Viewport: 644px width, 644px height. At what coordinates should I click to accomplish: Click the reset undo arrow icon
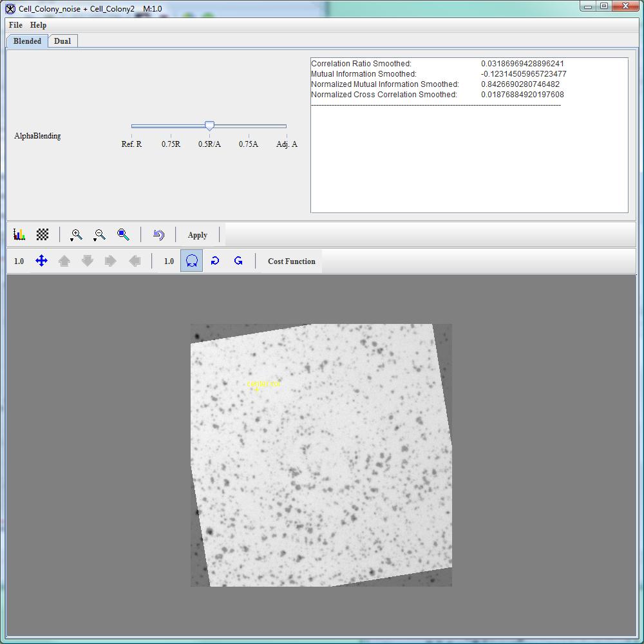(158, 235)
